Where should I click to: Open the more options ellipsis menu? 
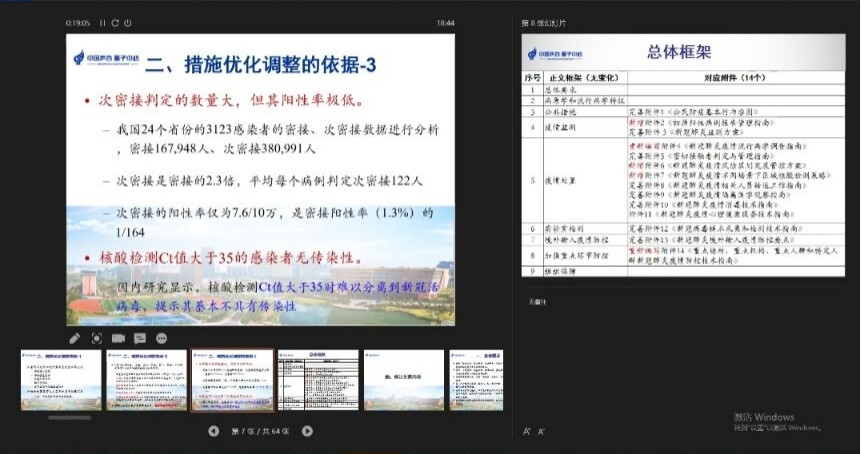coord(162,338)
